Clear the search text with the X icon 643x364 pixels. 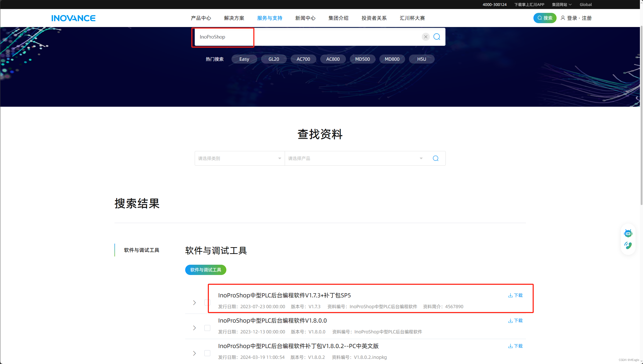click(426, 37)
